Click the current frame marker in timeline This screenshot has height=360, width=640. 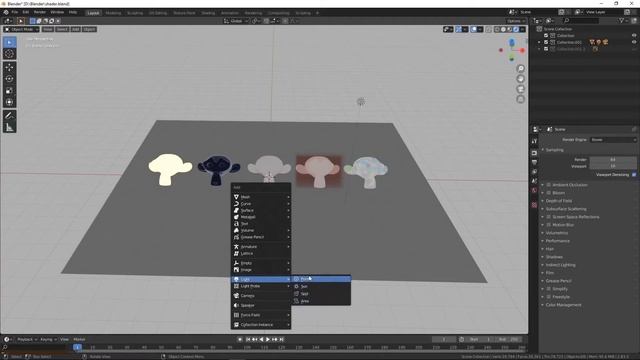[x=77, y=347]
